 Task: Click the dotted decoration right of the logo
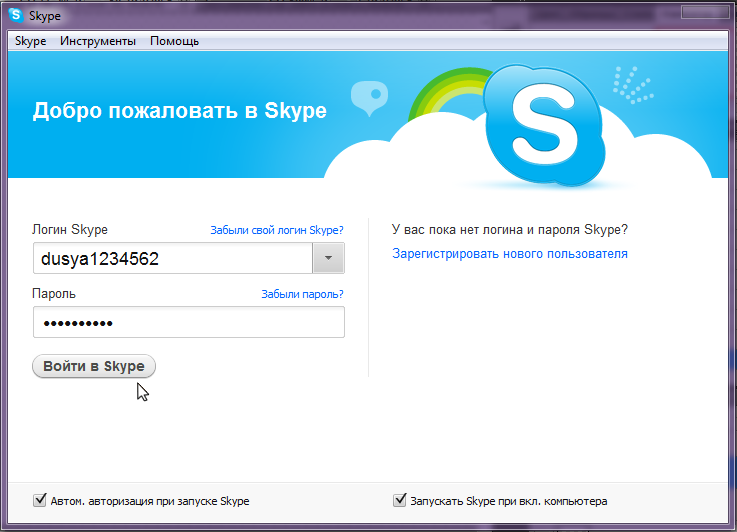pos(631,85)
